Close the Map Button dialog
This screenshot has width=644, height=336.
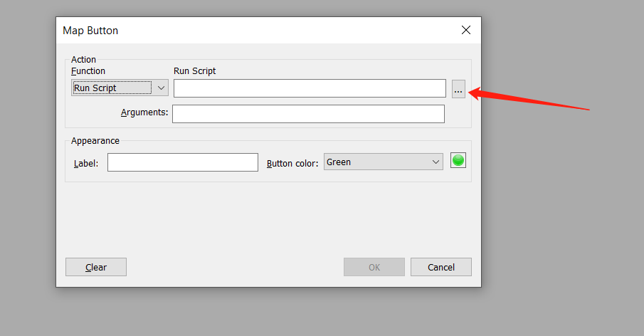pyautogui.click(x=466, y=30)
